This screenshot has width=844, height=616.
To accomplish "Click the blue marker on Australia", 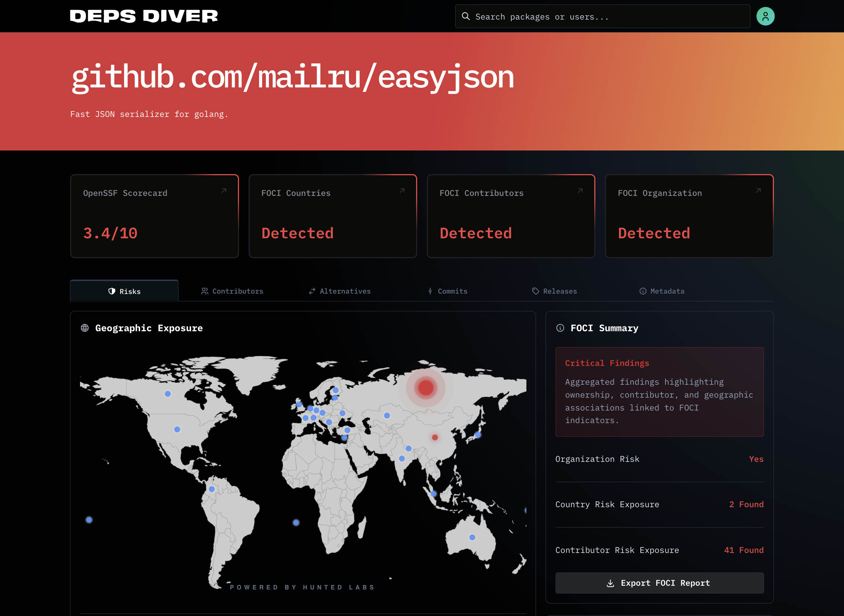I will pos(472,537).
